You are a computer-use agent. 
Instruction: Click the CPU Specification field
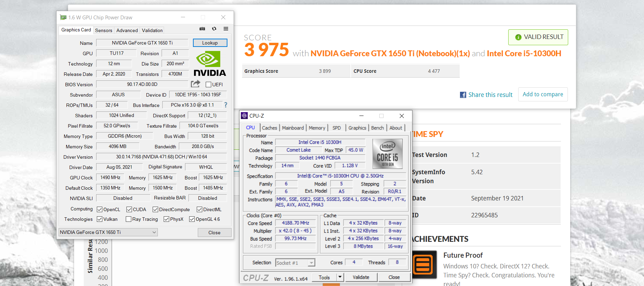pos(340,176)
